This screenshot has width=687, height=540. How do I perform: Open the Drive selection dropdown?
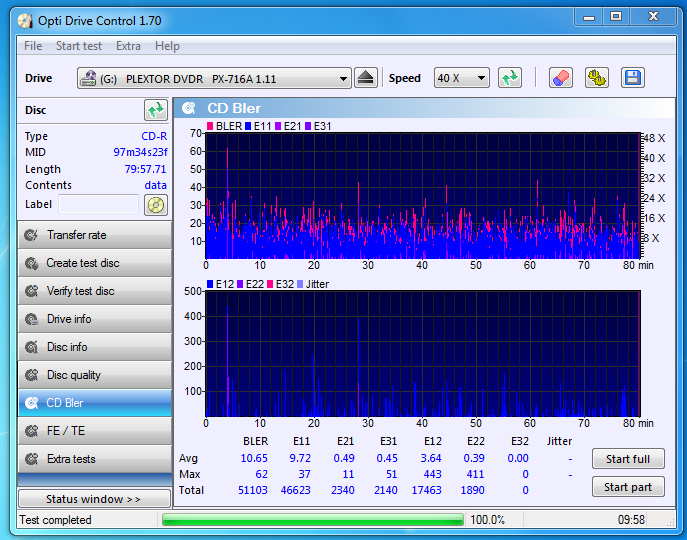[214, 78]
